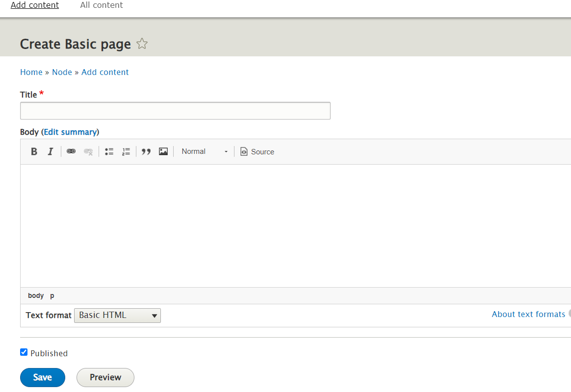Preview the basic page
The image size is (571, 392).
pos(105,377)
